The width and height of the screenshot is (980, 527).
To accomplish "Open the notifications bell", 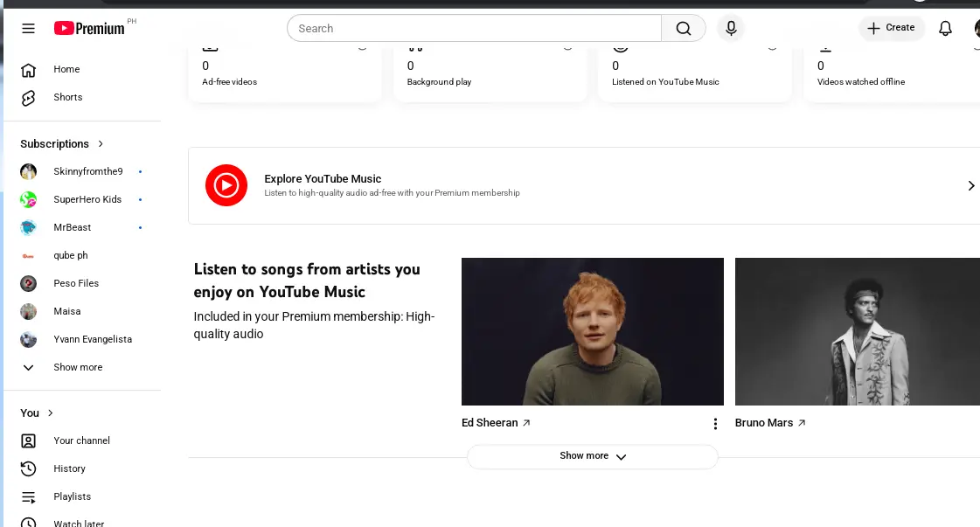I will point(945,28).
